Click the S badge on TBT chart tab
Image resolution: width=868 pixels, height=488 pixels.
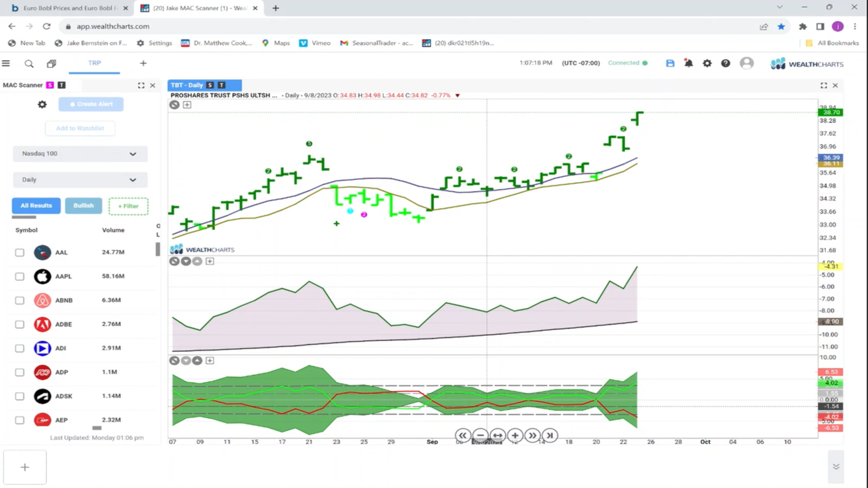[x=210, y=85]
